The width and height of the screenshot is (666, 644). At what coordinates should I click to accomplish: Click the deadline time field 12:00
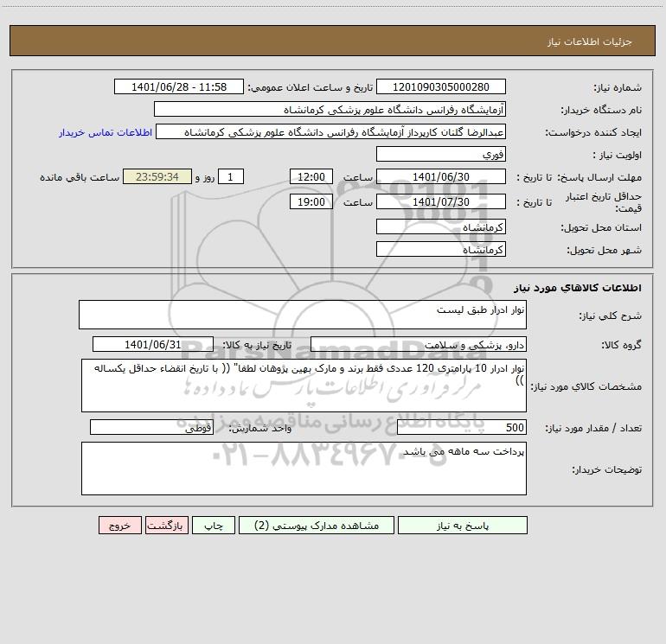[311, 176]
